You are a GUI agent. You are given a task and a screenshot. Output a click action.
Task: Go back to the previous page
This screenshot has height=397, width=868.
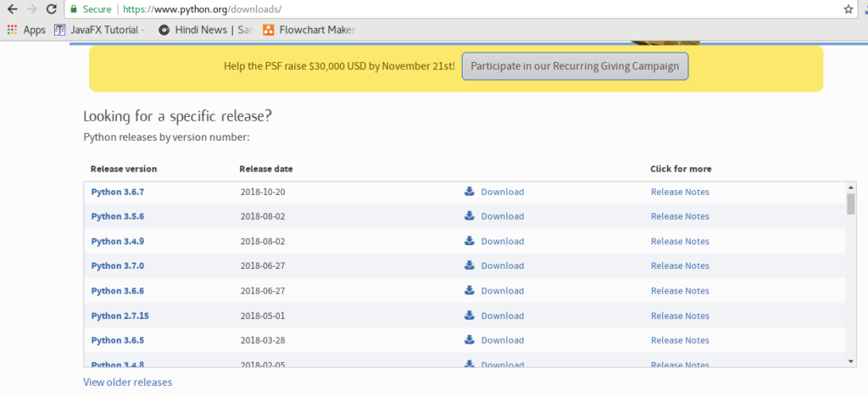coord(13,9)
